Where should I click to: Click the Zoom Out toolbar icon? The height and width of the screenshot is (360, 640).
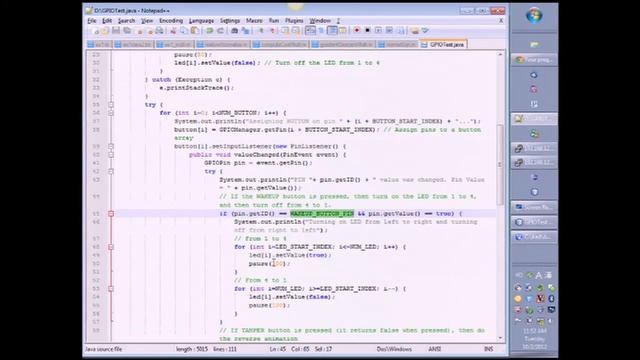(271, 31)
